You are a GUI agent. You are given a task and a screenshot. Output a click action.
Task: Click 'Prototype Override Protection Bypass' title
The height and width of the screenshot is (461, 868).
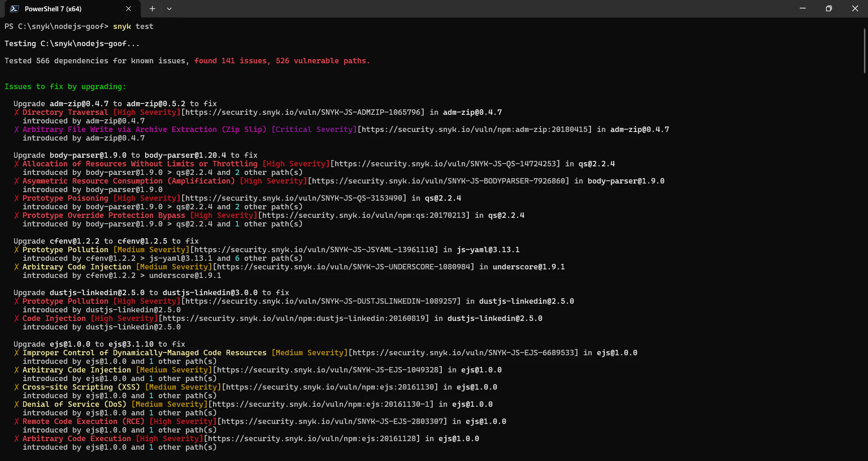104,215
